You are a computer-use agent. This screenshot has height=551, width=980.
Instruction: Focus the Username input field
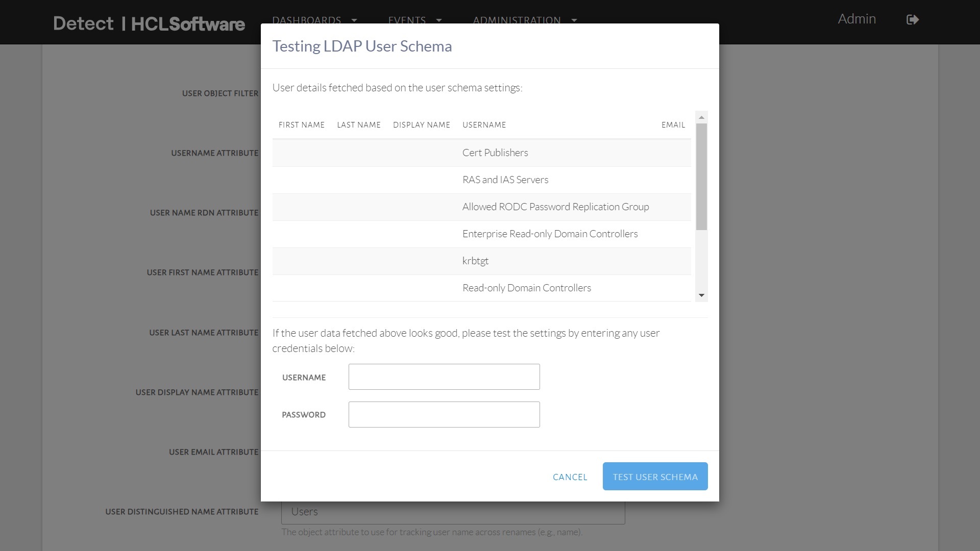[x=444, y=377]
